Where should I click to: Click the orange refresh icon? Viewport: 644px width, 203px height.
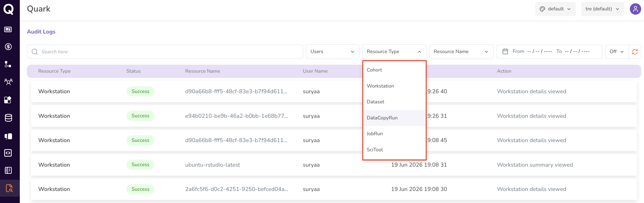[x=635, y=51]
